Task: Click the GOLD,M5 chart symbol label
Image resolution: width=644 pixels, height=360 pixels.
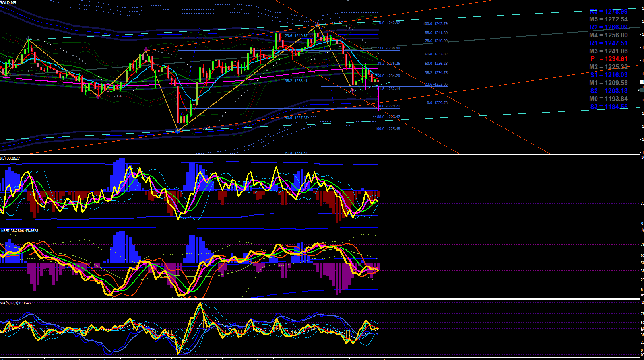Action: pyautogui.click(x=8, y=2)
